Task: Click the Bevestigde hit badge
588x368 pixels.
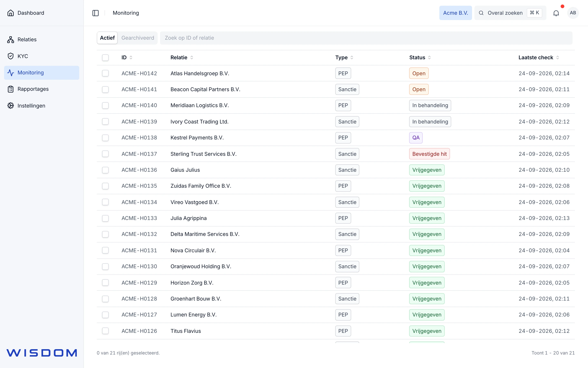Action: pos(429,154)
